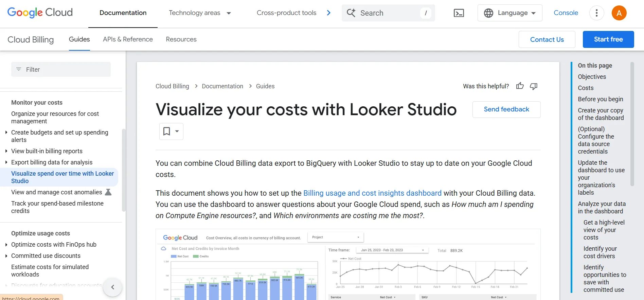644x300 pixels.
Task: Click the Google Cloud logo
Action: (x=40, y=13)
